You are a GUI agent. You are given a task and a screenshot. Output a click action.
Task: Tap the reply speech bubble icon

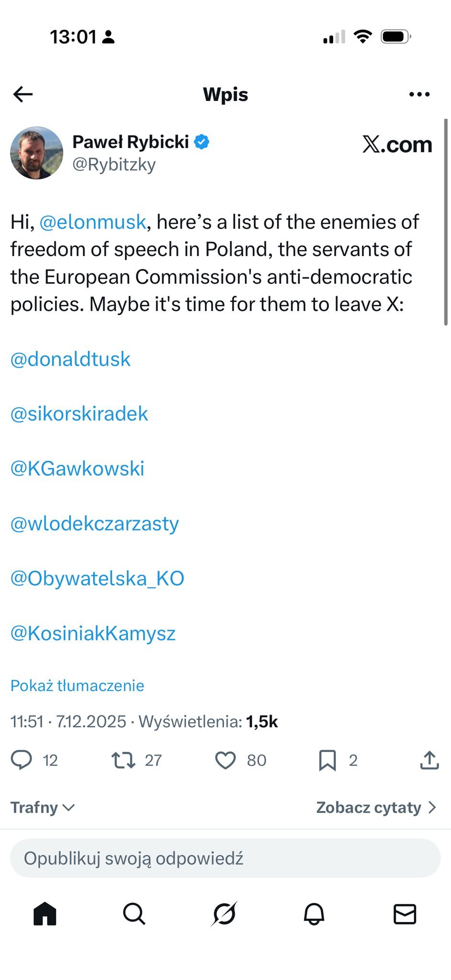(x=22, y=760)
